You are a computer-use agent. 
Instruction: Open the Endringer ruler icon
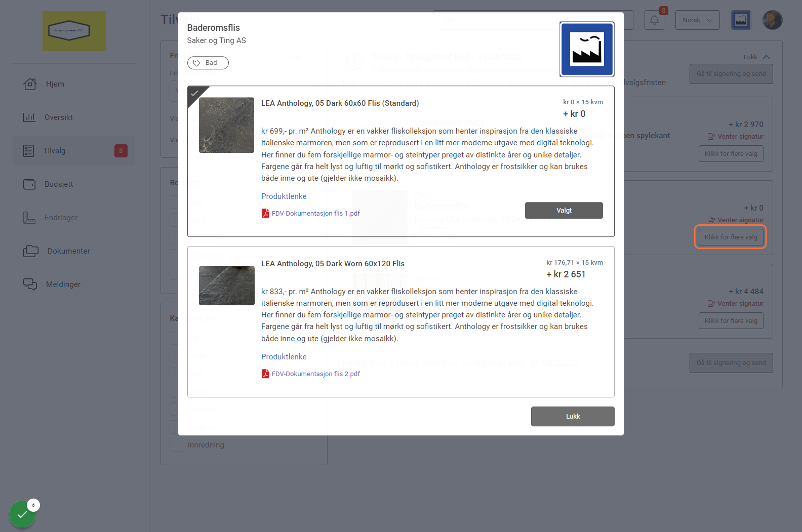[x=29, y=218]
